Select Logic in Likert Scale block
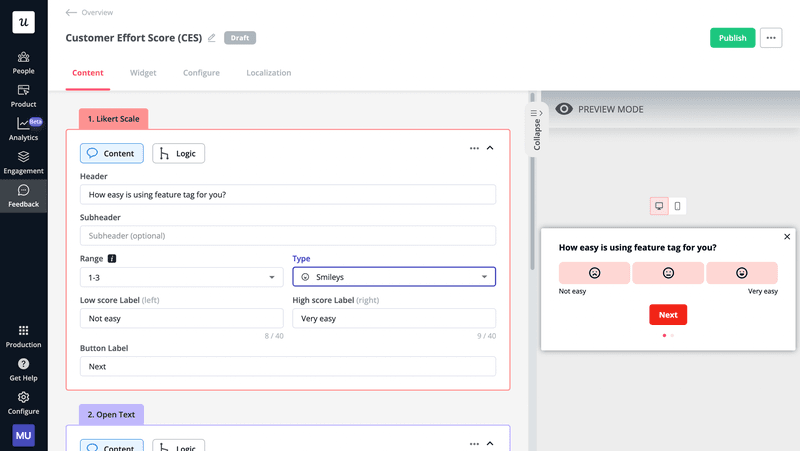 coord(179,154)
